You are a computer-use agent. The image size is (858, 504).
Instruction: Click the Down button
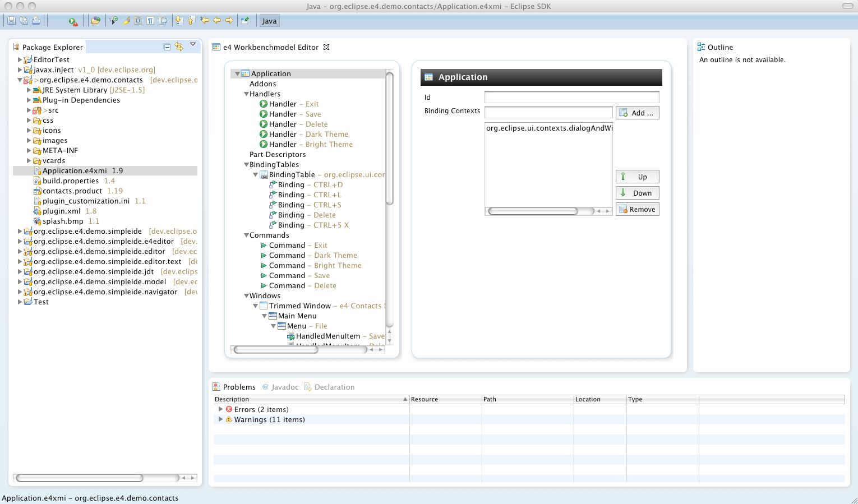coord(638,193)
